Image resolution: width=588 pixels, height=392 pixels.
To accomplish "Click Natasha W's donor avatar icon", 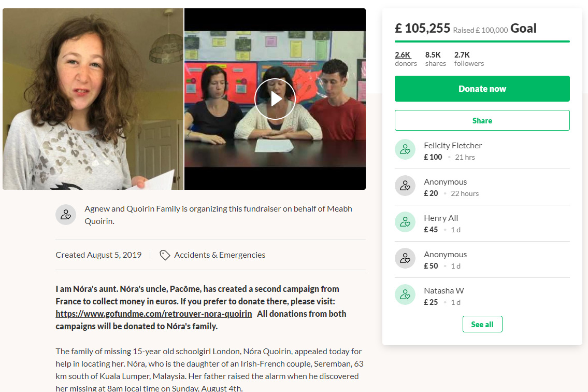I will coord(405,295).
